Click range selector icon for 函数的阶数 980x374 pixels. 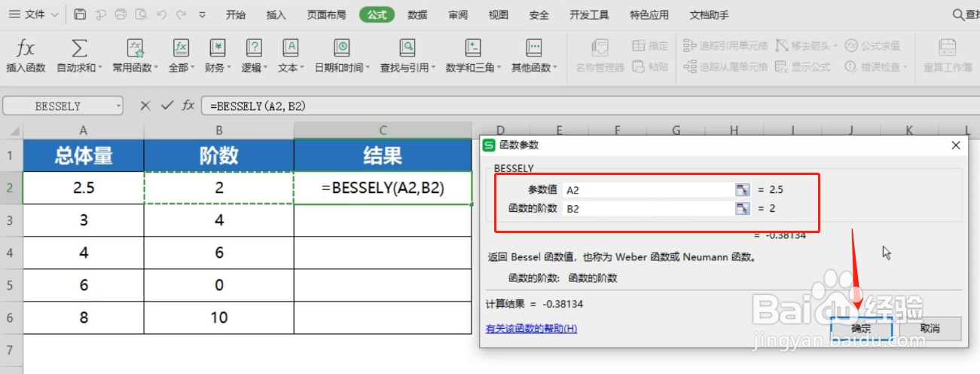tap(743, 209)
